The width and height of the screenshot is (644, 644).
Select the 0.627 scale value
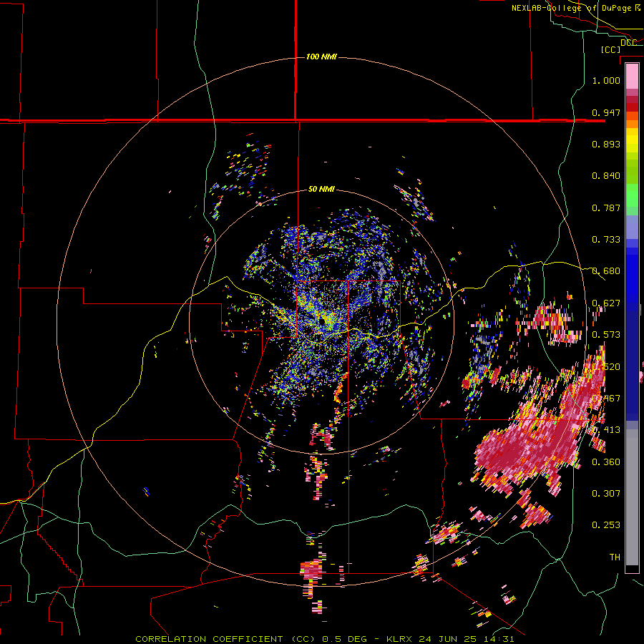[606, 303]
